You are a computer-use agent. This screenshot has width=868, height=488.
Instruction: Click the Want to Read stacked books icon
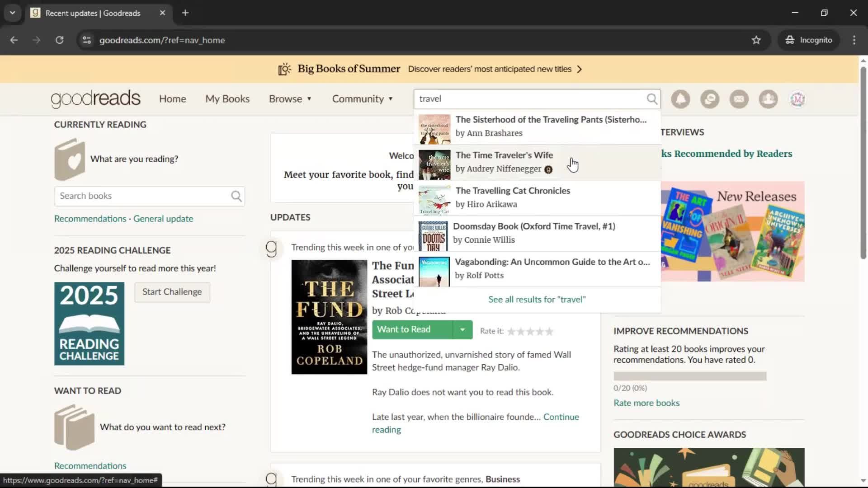tap(74, 427)
